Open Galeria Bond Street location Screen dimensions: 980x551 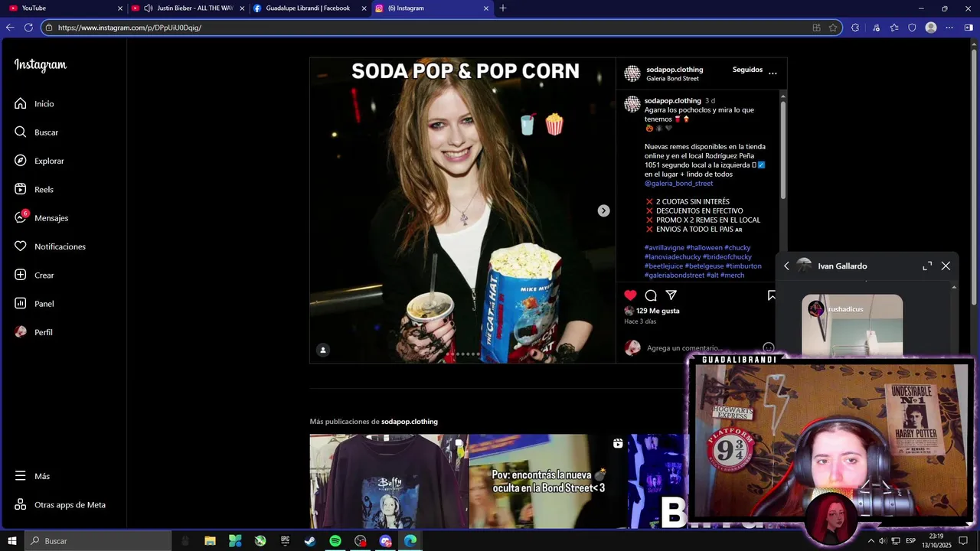tap(672, 79)
